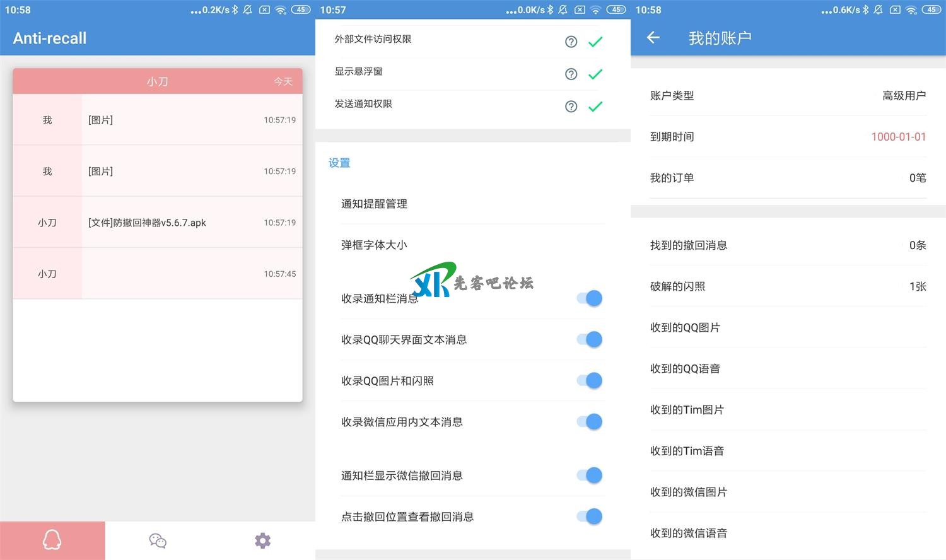Viewport: 946px width, 560px height.
Task: Tap help icon for 外部文件访问权限
Action: pyautogui.click(x=571, y=42)
